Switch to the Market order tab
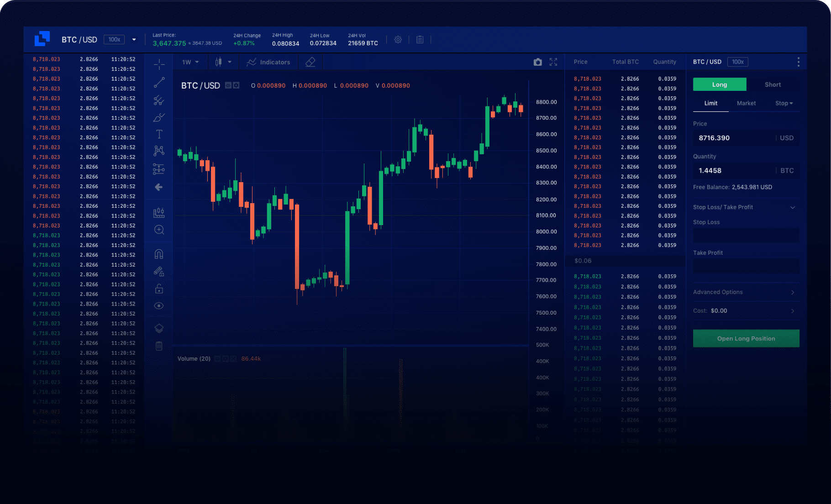The image size is (831, 504). (x=746, y=103)
